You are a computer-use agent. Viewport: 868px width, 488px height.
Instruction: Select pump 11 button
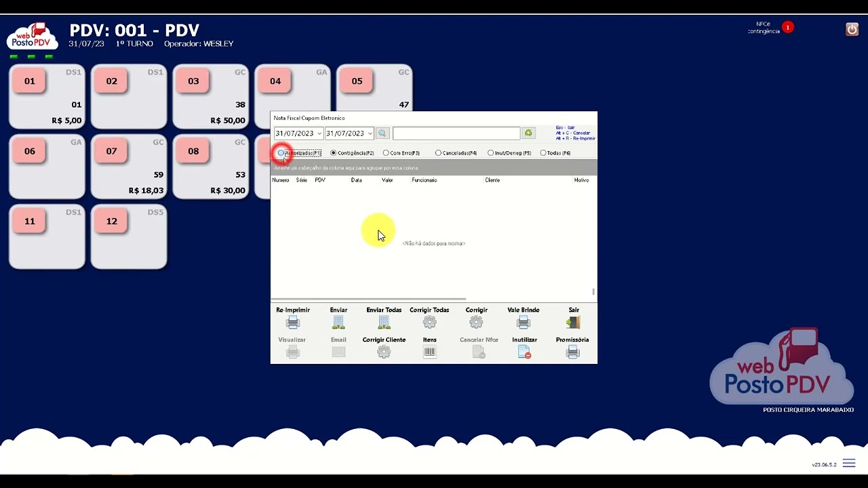(30, 222)
